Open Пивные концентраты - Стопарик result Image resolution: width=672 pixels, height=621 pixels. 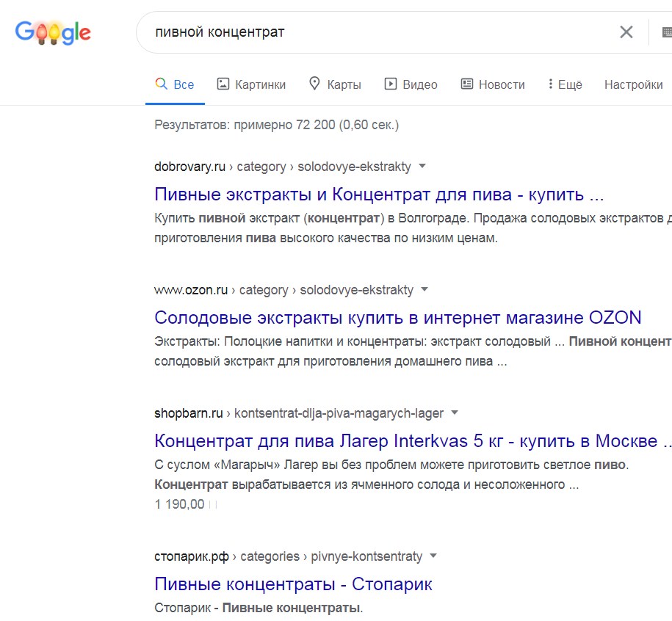[293, 584]
